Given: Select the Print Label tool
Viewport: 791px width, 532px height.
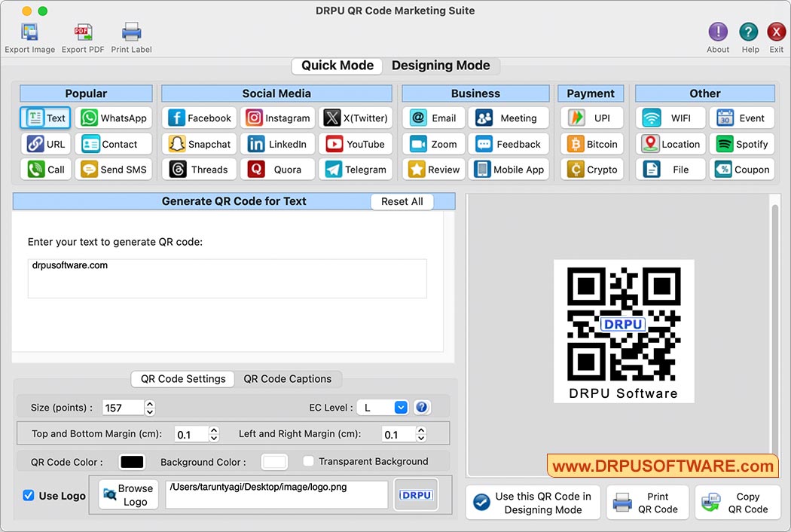Looking at the screenshot, I should 131,36.
